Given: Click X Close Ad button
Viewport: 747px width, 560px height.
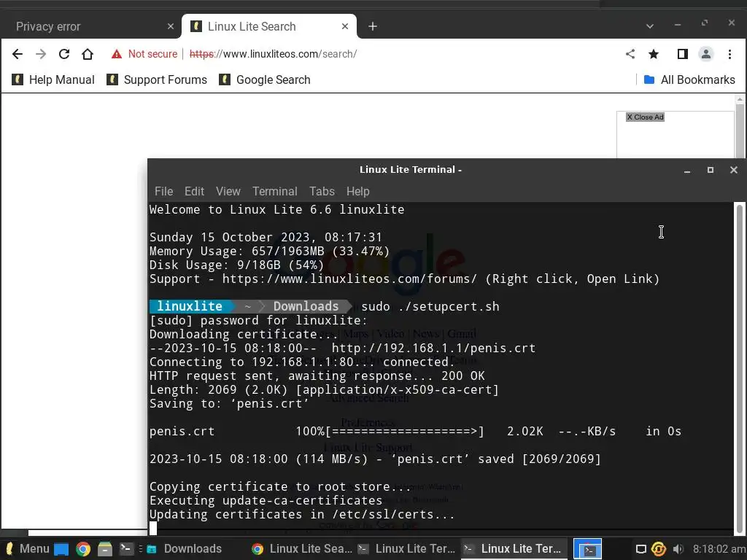Looking at the screenshot, I should pyautogui.click(x=645, y=117).
